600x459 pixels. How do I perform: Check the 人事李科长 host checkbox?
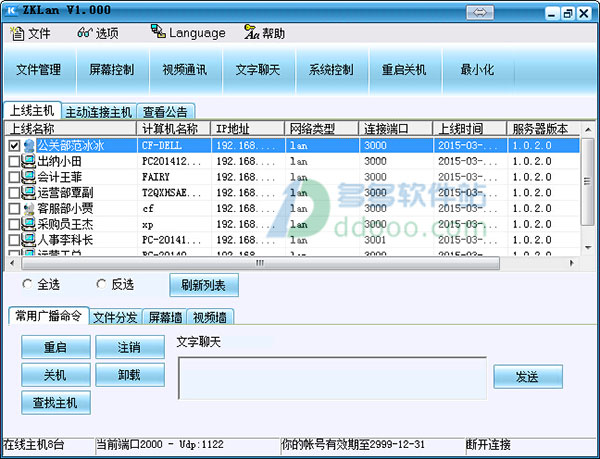coord(14,240)
